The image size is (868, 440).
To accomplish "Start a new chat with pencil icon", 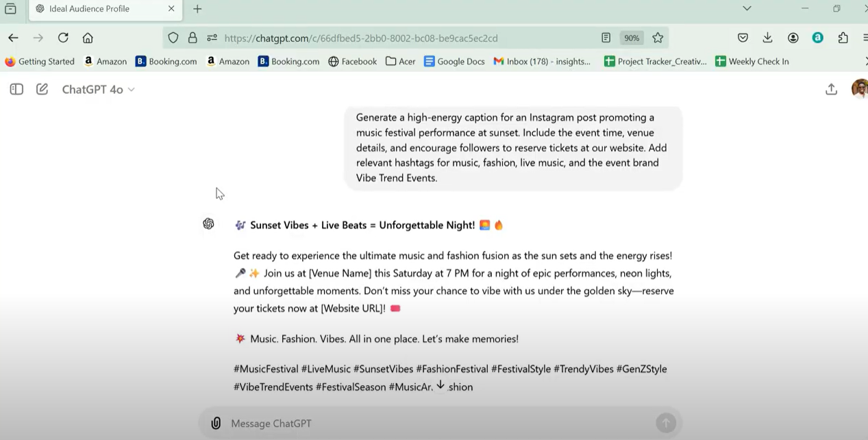I will (x=42, y=89).
